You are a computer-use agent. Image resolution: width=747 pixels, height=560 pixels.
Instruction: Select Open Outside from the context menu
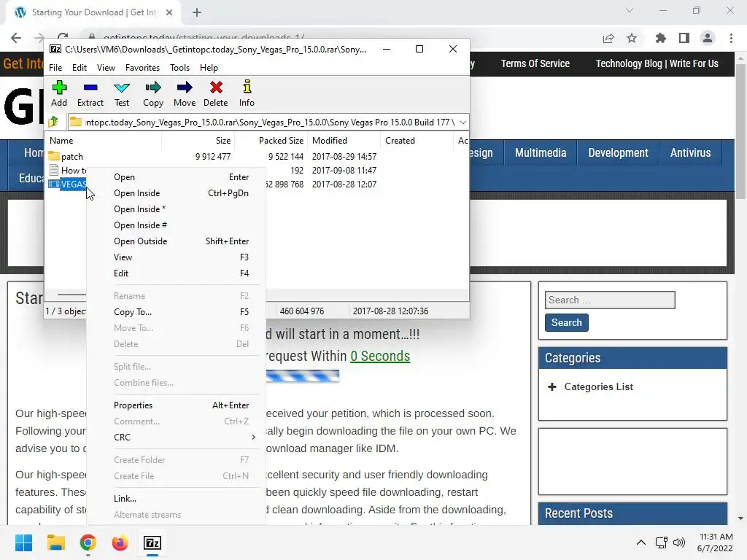tap(176, 241)
